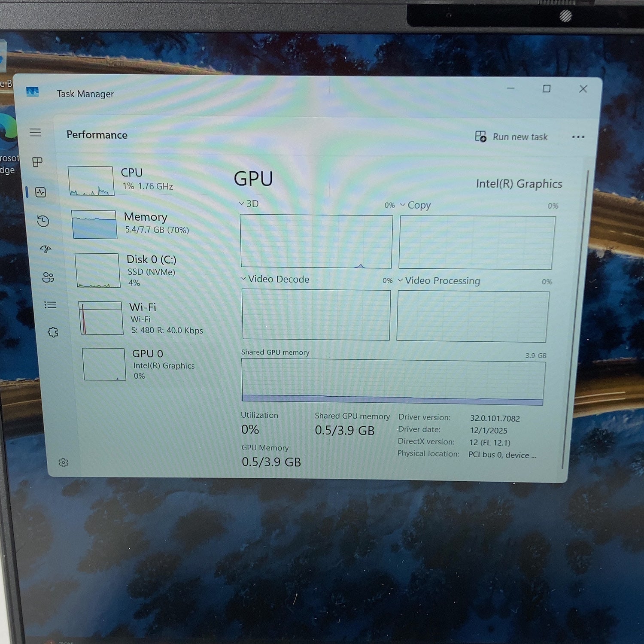The height and width of the screenshot is (644, 644).
Task: Go to the Processes page icon
Action: click(37, 162)
